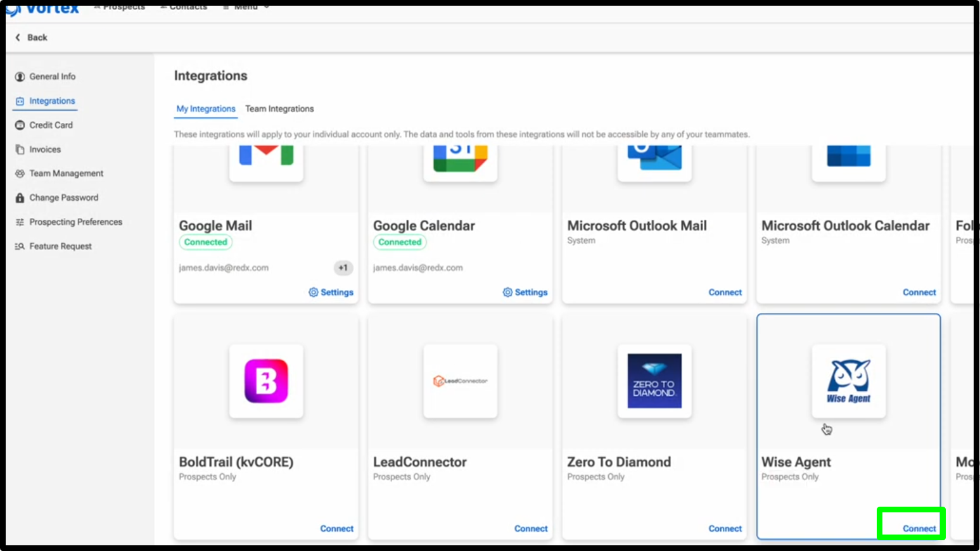This screenshot has height=551, width=980.
Task: Click Prospects Only under Zero To Diamond
Action: click(595, 477)
